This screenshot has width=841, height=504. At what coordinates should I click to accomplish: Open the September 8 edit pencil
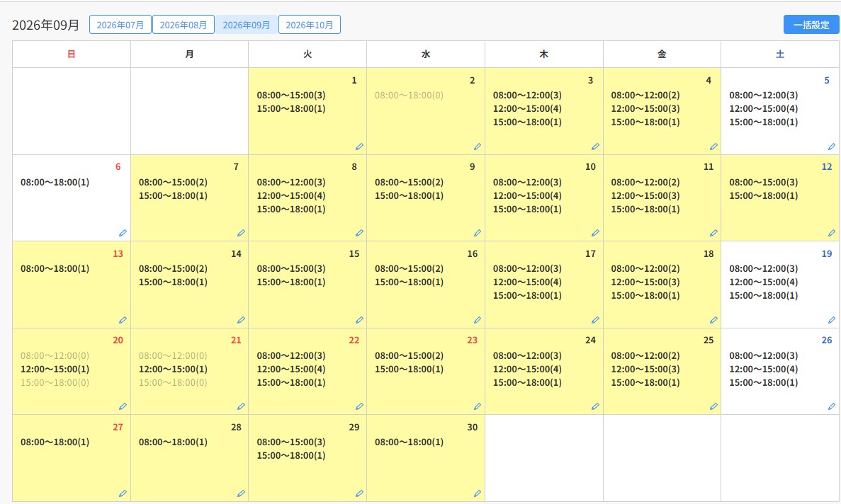[359, 233]
